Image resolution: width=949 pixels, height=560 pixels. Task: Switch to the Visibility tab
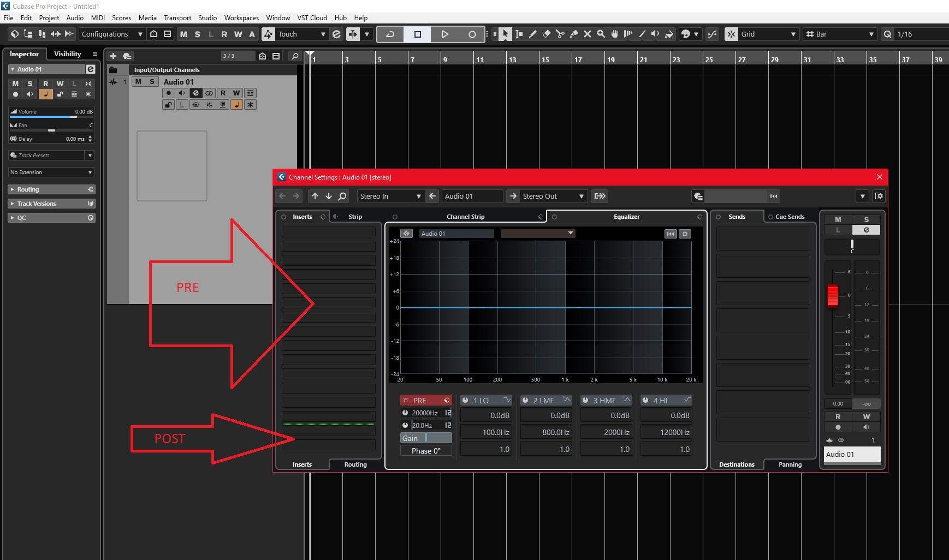tap(68, 54)
